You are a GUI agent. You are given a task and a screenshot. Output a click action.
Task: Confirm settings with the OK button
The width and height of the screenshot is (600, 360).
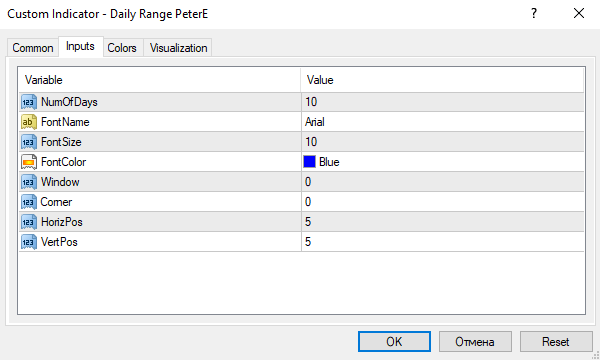click(x=394, y=342)
